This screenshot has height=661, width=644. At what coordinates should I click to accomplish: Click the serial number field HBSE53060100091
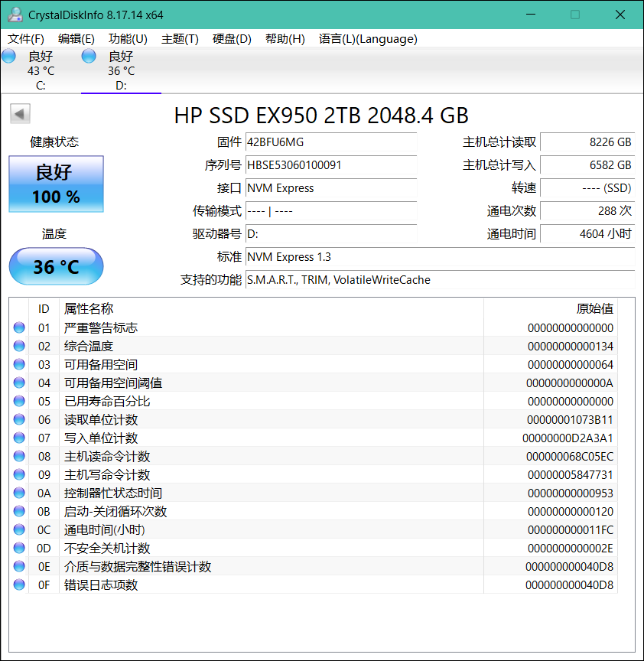click(x=331, y=164)
